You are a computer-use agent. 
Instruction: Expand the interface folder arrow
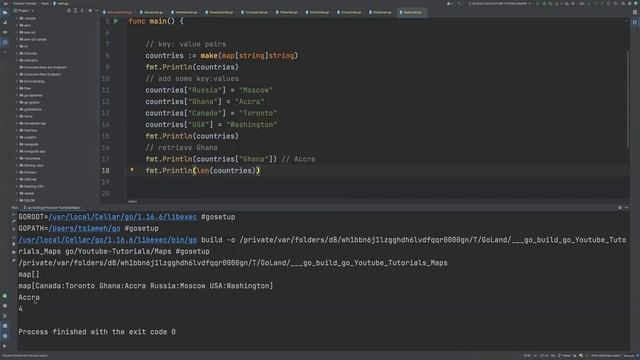click(17, 130)
